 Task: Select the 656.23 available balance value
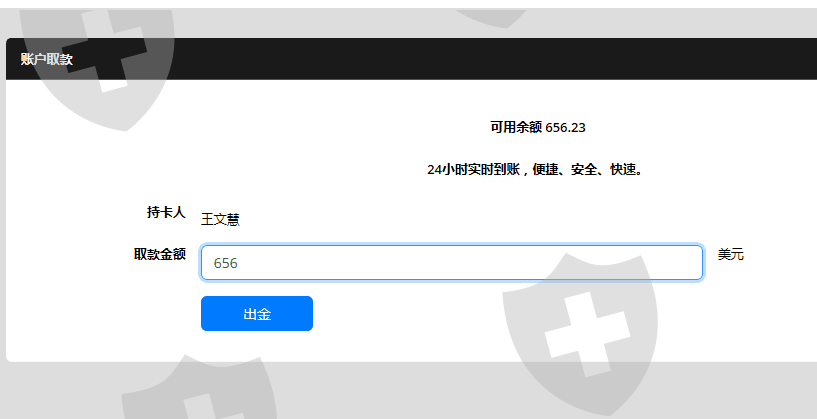(565, 128)
